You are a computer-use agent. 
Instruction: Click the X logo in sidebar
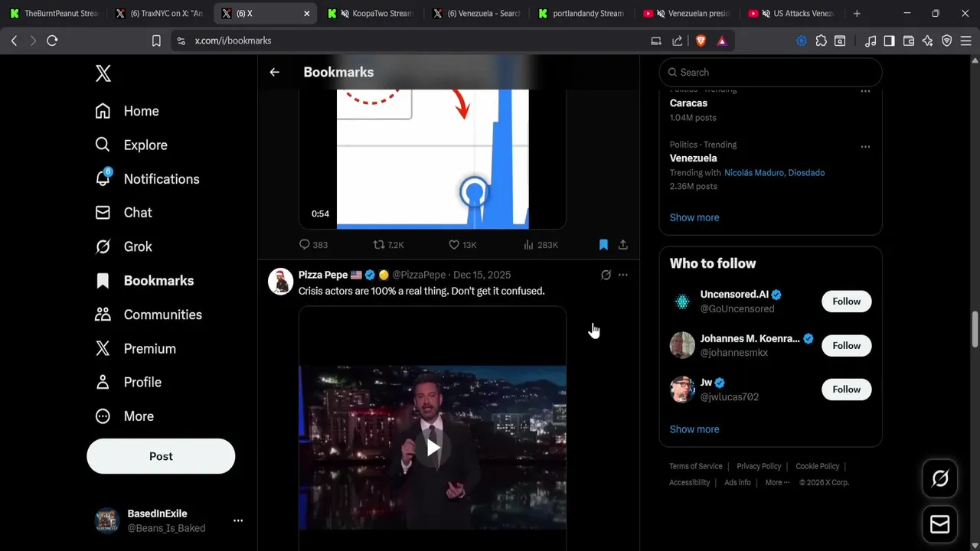[103, 73]
